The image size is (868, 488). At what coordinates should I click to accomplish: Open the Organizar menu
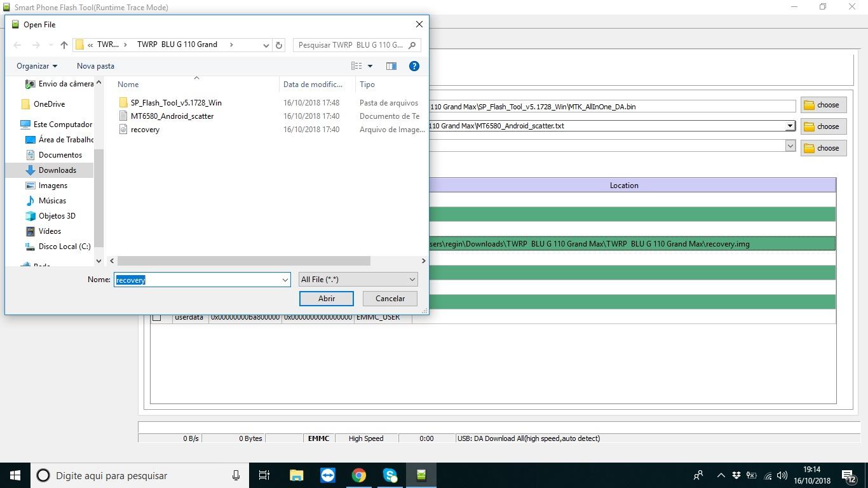click(37, 65)
